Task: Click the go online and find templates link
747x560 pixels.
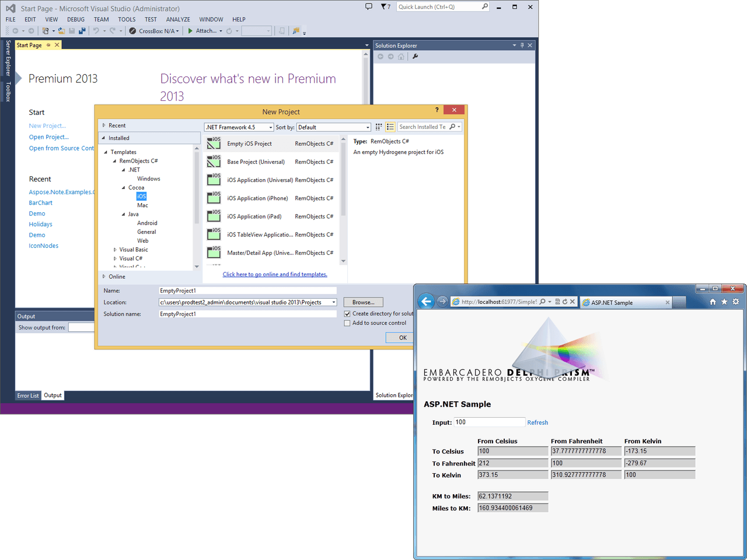Action: coord(275,274)
